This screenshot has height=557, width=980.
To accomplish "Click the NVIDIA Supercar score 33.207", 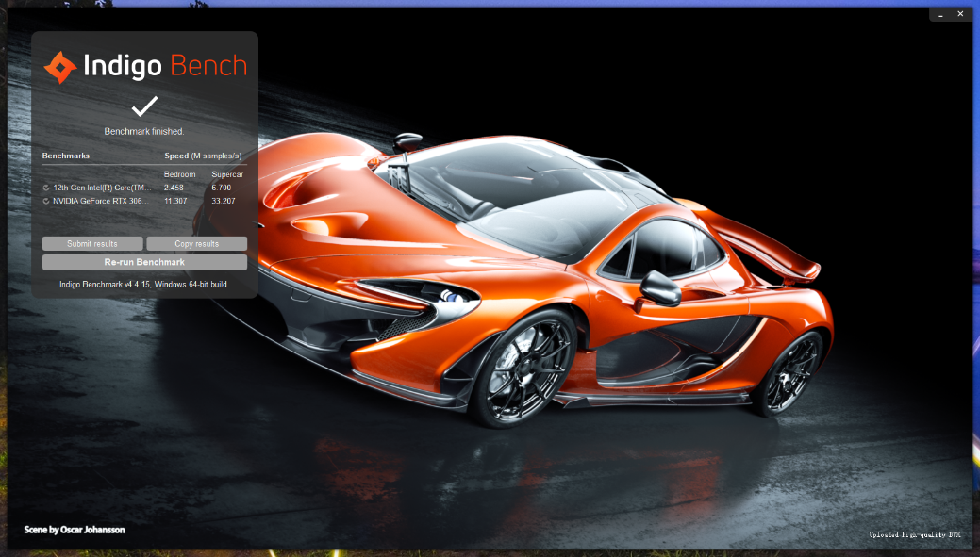I will click(224, 201).
